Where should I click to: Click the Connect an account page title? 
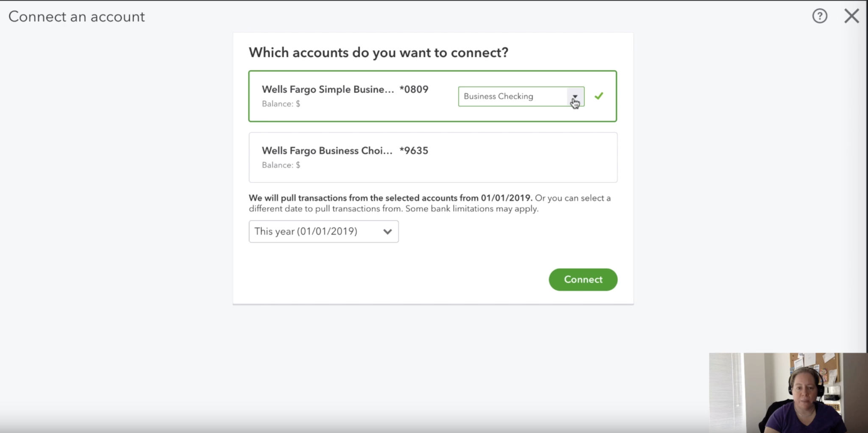[x=77, y=17]
